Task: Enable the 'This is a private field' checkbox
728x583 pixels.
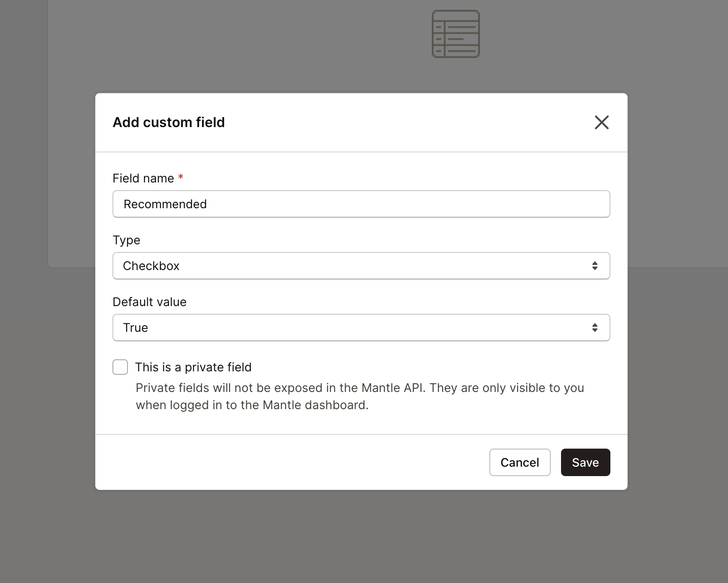Action: (x=120, y=367)
